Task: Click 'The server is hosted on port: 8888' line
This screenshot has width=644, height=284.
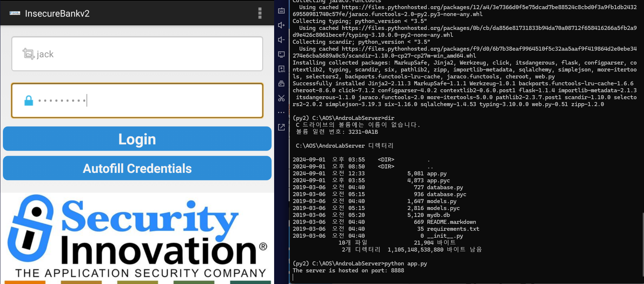Action: click(x=348, y=271)
